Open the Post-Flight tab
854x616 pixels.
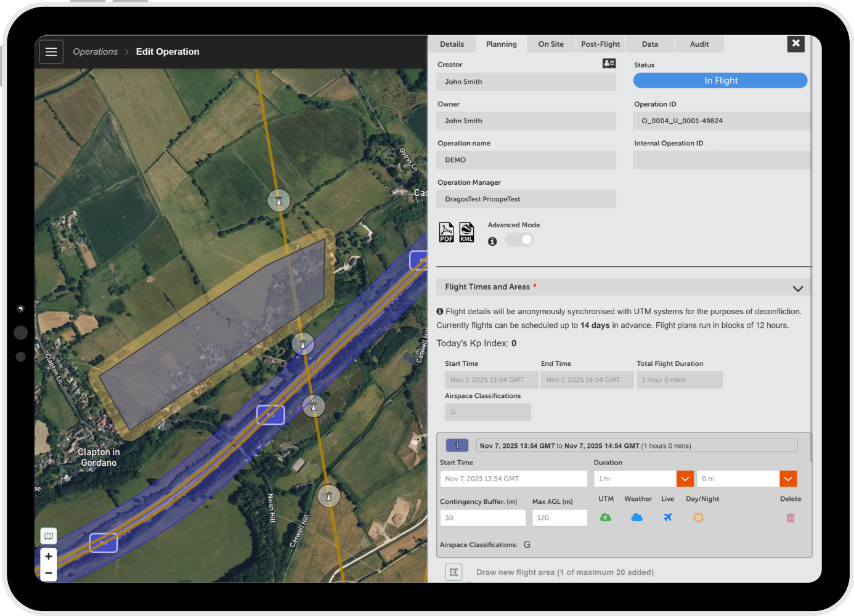600,44
